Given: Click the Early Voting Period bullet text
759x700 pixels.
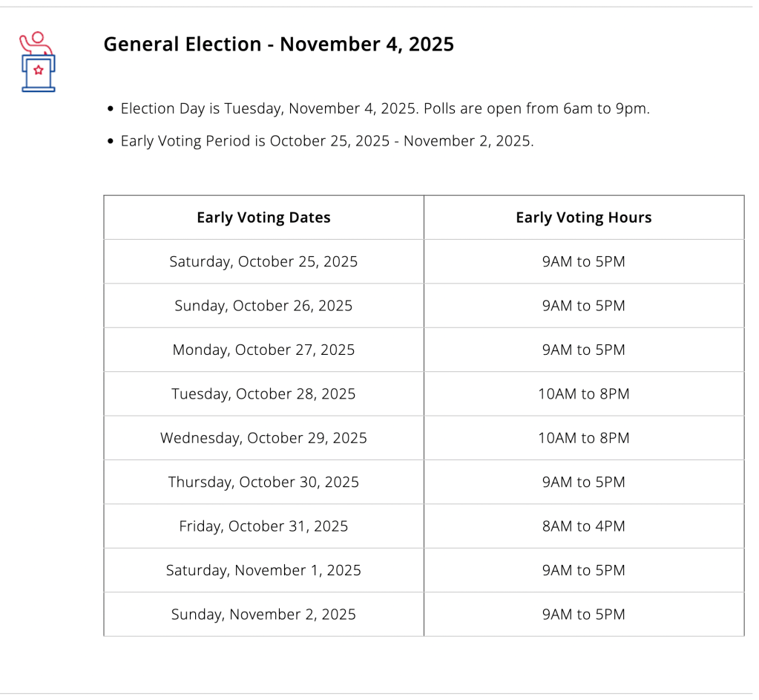Looking at the screenshot, I should (x=326, y=141).
